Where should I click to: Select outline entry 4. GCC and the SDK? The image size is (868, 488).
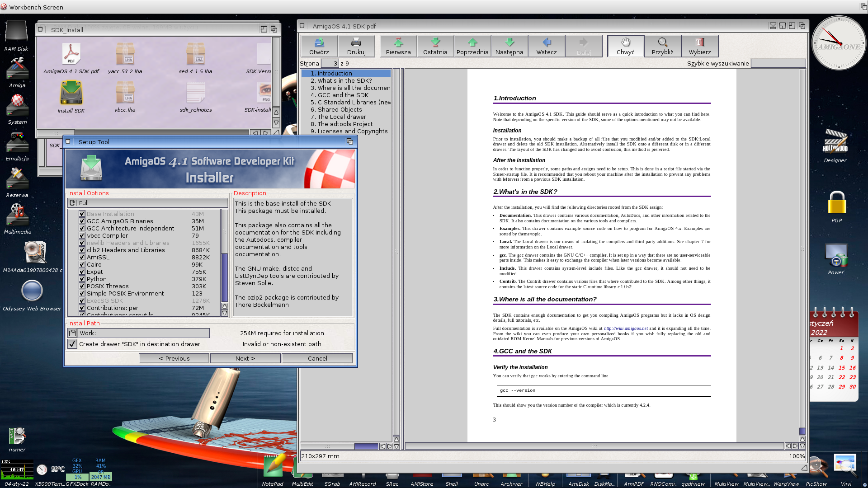(346, 95)
